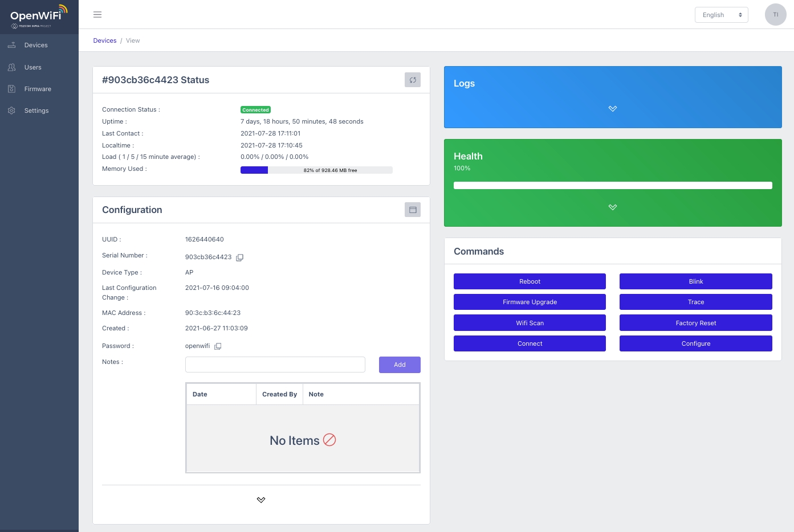Start a Wifi Scan
This screenshot has width=794, height=532.
[x=530, y=323]
